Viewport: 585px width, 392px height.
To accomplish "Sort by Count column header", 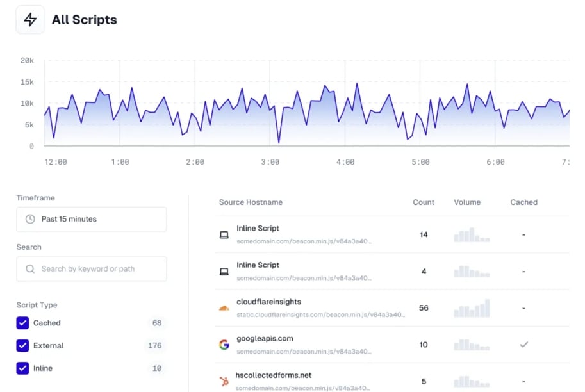I will point(424,202).
